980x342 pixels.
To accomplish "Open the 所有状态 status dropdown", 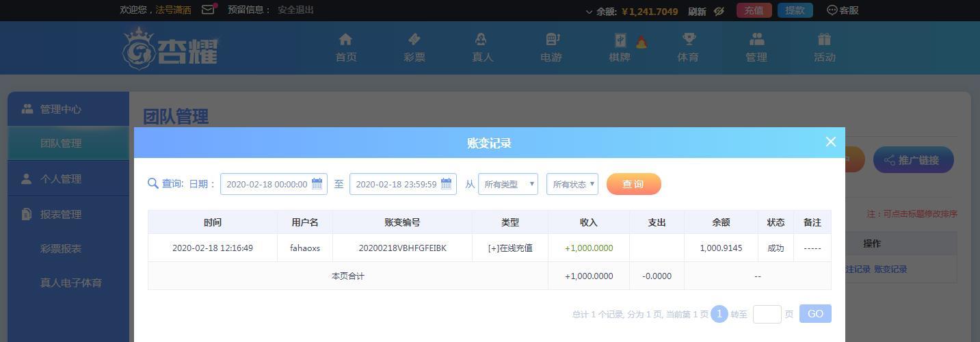I will 572,184.
